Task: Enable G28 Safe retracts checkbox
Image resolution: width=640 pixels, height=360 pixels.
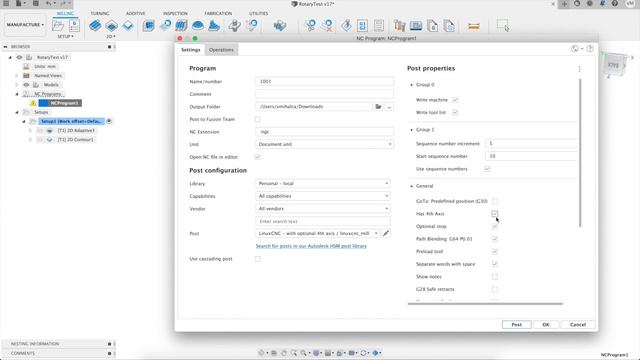Action: [495, 289]
